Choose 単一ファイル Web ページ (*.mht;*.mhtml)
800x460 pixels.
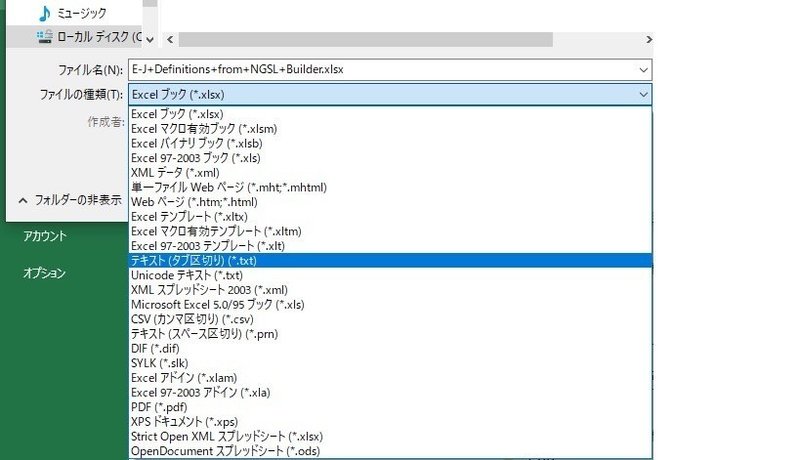[x=390, y=187]
